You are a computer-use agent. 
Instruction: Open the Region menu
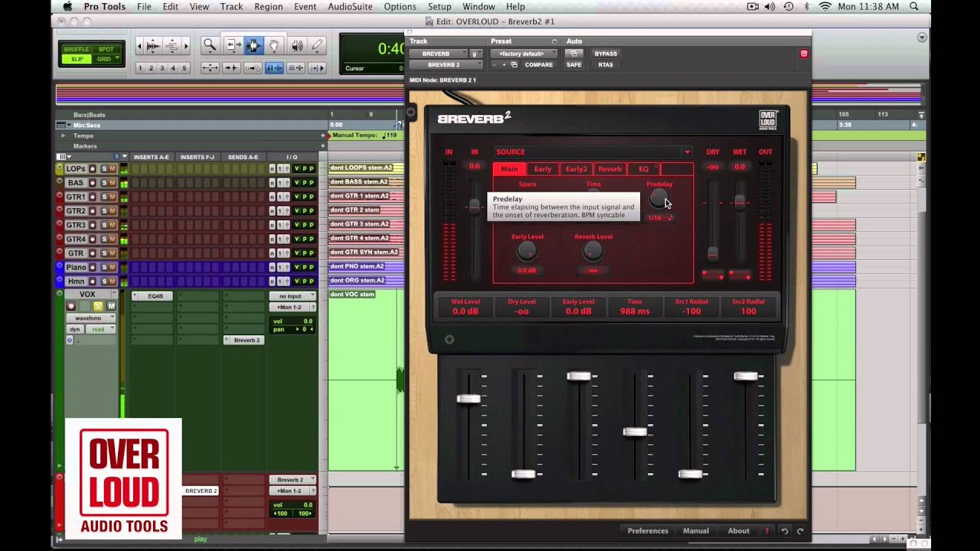coord(268,6)
